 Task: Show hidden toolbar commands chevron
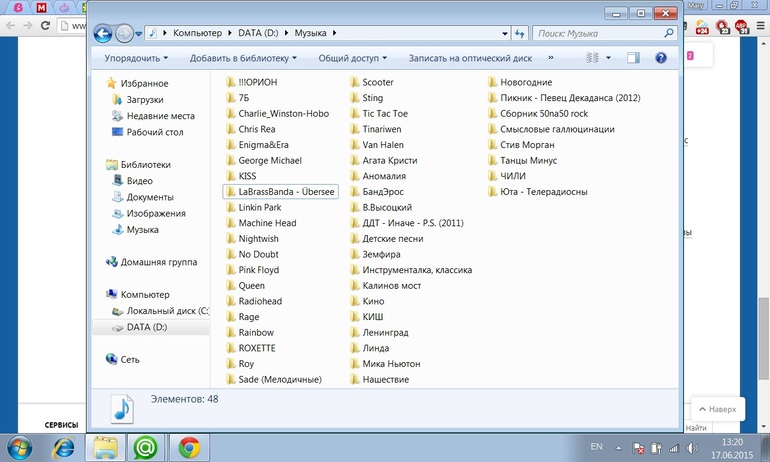click(x=550, y=57)
